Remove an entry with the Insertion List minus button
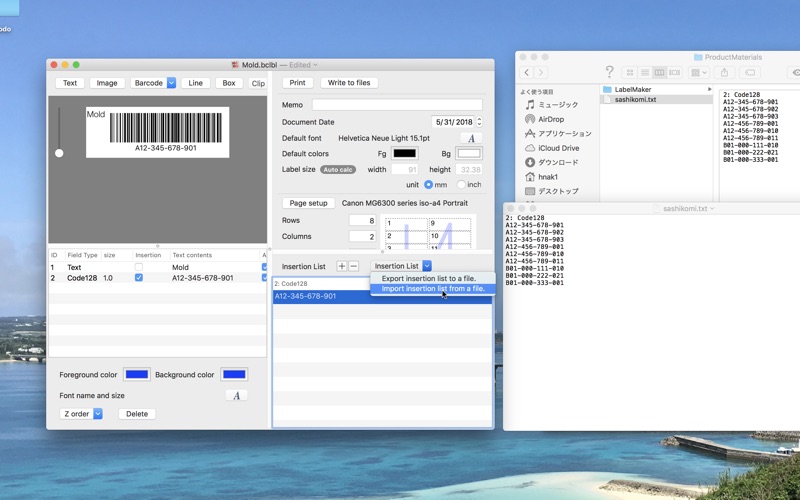 pyautogui.click(x=354, y=266)
